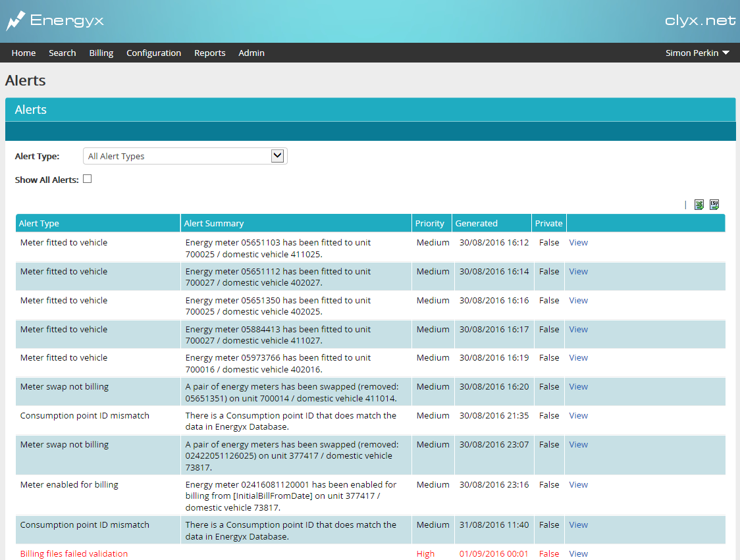Viewport: 740px width, 560px height.
Task: View the alert generated 30/08/2016 23:16
Action: pyautogui.click(x=578, y=484)
